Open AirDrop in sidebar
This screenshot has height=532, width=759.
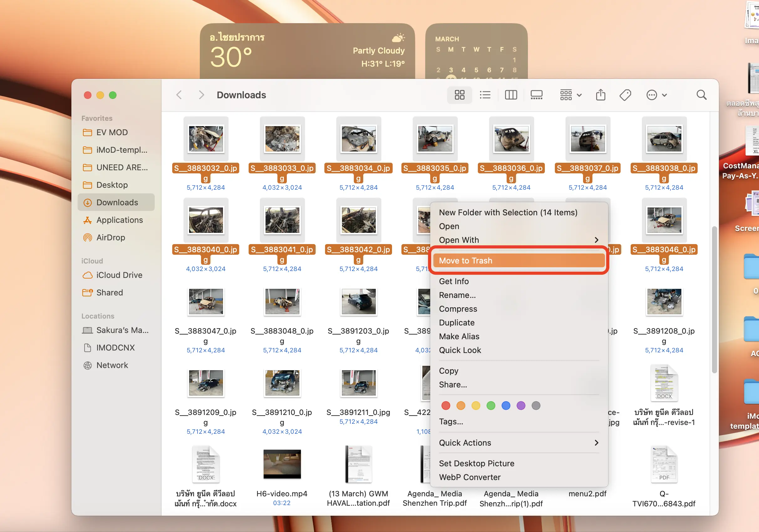click(x=111, y=238)
